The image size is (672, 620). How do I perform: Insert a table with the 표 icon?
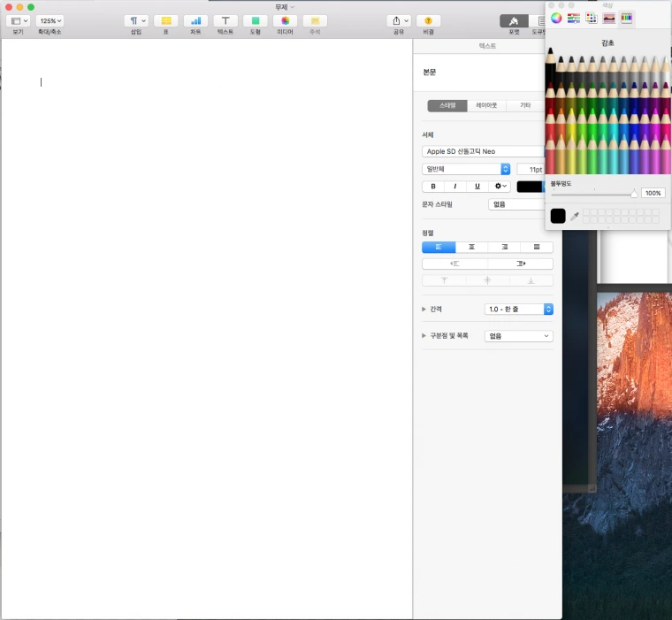coord(166,20)
